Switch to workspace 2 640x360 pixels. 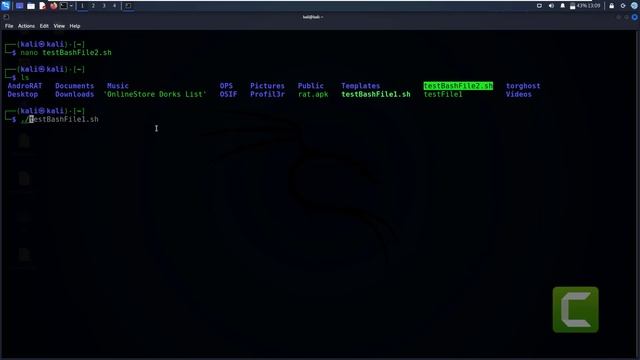pos(93,6)
